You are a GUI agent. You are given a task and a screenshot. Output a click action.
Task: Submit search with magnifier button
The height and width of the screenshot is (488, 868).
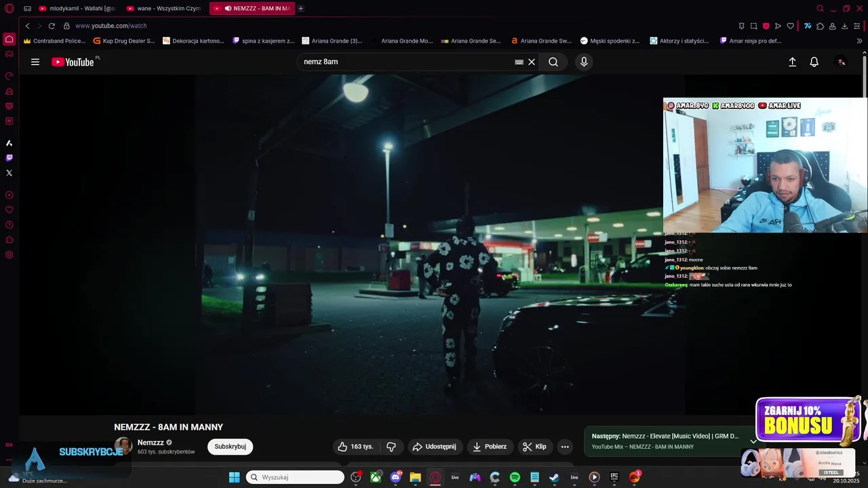[553, 62]
